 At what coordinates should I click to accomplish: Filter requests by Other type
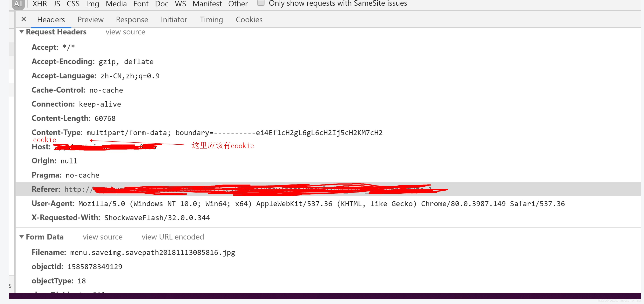[x=238, y=4]
